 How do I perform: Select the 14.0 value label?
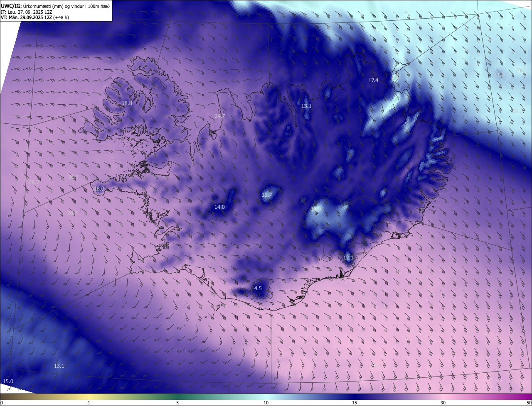tap(219, 207)
